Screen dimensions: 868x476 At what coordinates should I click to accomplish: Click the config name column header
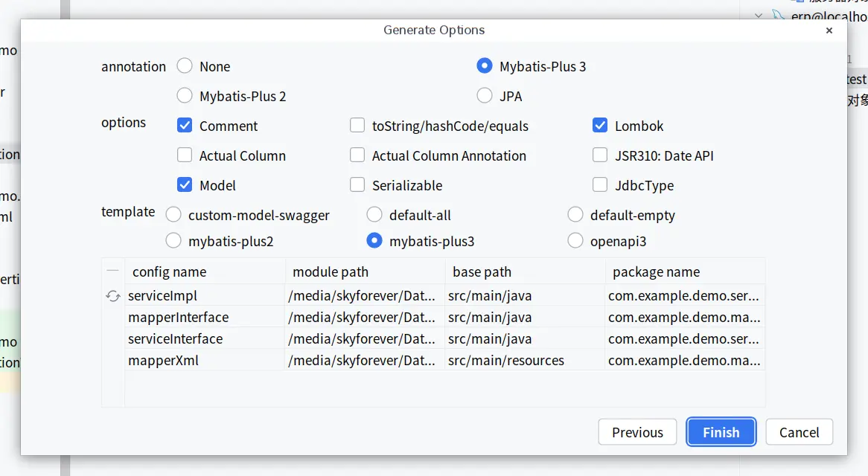pos(205,271)
